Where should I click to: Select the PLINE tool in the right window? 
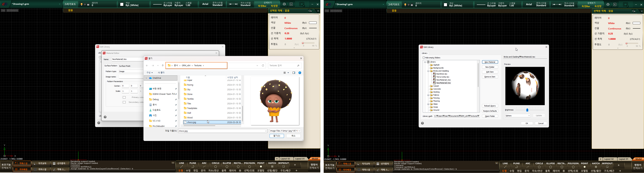click(517, 165)
